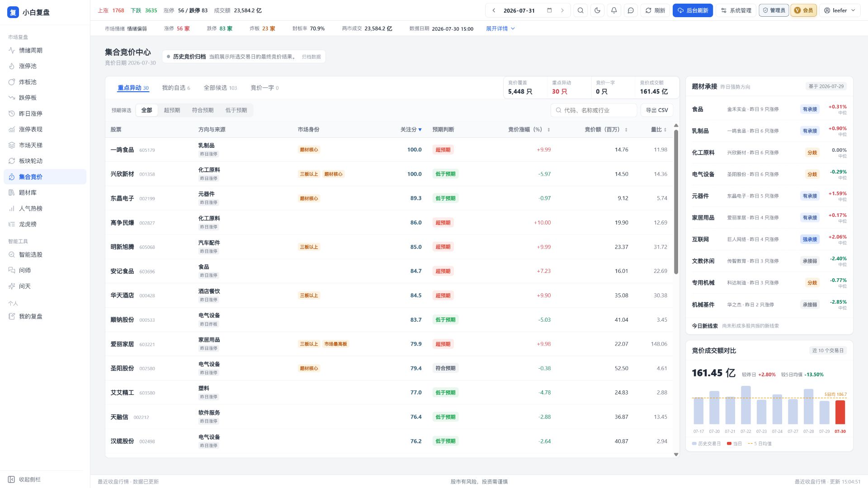The height and width of the screenshot is (488, 868).
Task: Click 导出 CSV button
Action: 656,110
